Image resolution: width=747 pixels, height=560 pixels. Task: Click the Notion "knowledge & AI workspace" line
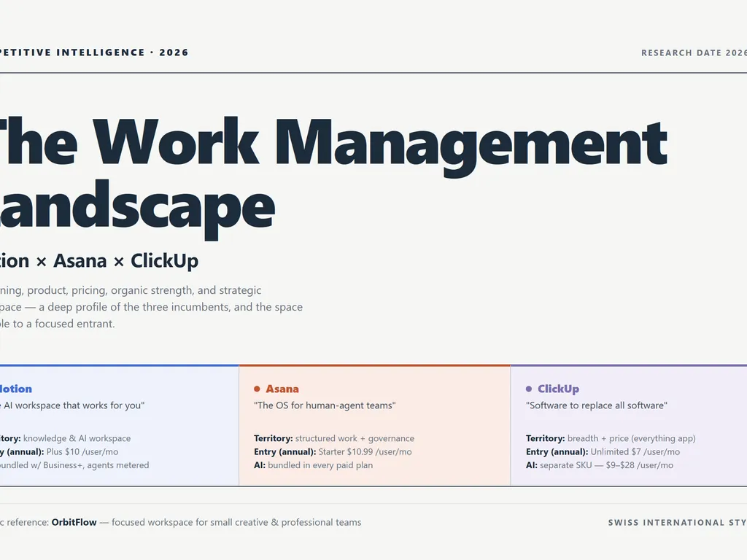65,438
